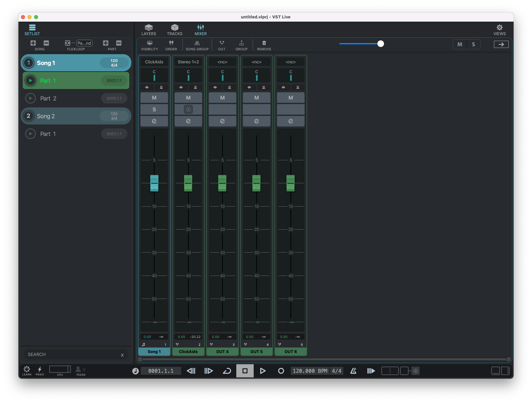This screenshot has width=532, height=403.
Task: Click the Learn icon in bottom bar
Action: (x=27, y=369)
